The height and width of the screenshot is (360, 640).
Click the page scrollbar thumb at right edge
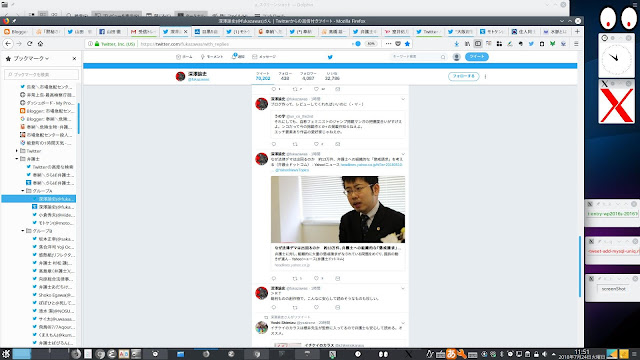tap(580, 267)
